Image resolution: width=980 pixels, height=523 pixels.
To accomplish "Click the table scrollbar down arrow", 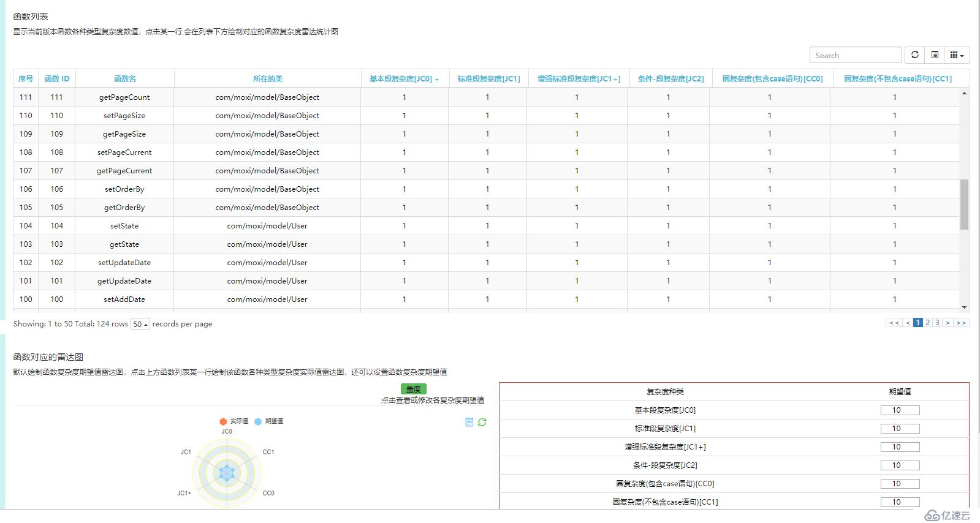I will point(964,307).
